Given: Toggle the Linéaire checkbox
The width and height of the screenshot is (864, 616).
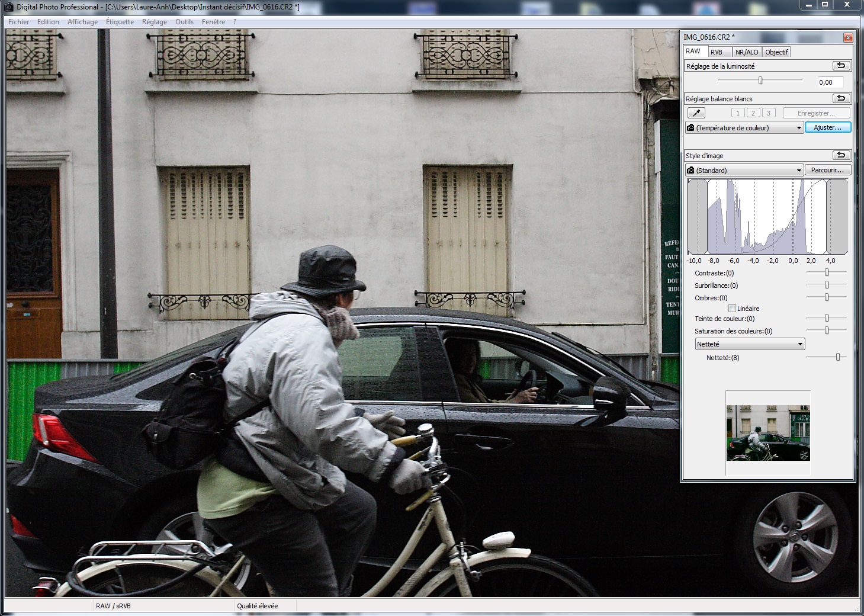Looking at the screenshot, I should point(733,308).
